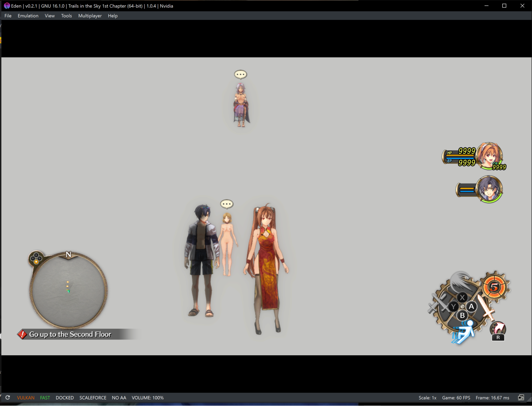This screenshot has width=532, height=406.
Task: Toggle the VULKAN renderer API button
Action: (26, 398)
